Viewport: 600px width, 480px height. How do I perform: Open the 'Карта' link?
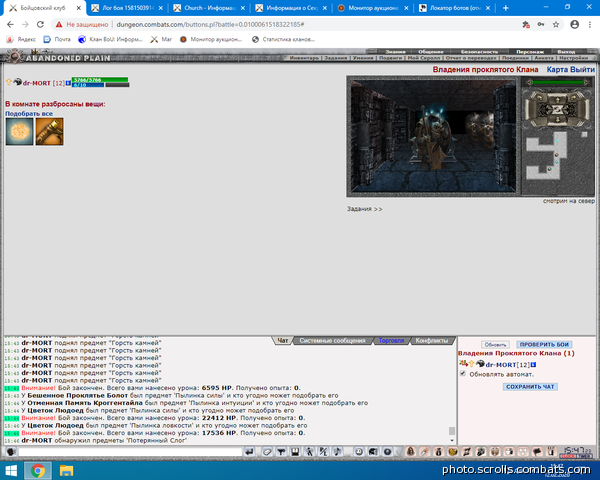(x=558, y=70)
